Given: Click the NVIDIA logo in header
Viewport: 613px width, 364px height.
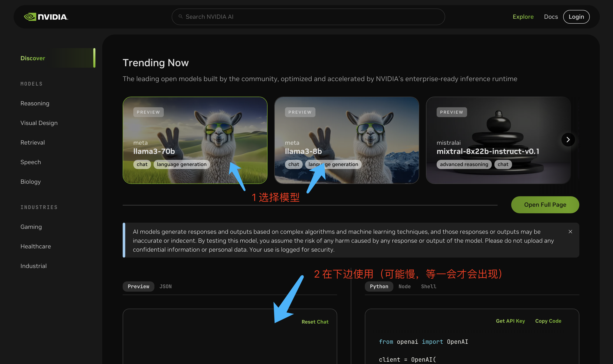Looking at the screenshot, I should tap(46, 17).
